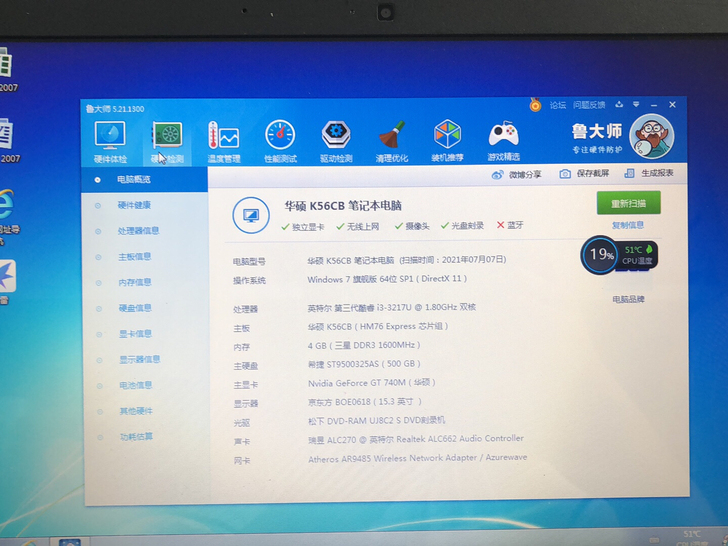Click the 瑞昱 ALC270 sound card value
The width and height of the screenshot is (728, 546).
[x=416, y=439]
